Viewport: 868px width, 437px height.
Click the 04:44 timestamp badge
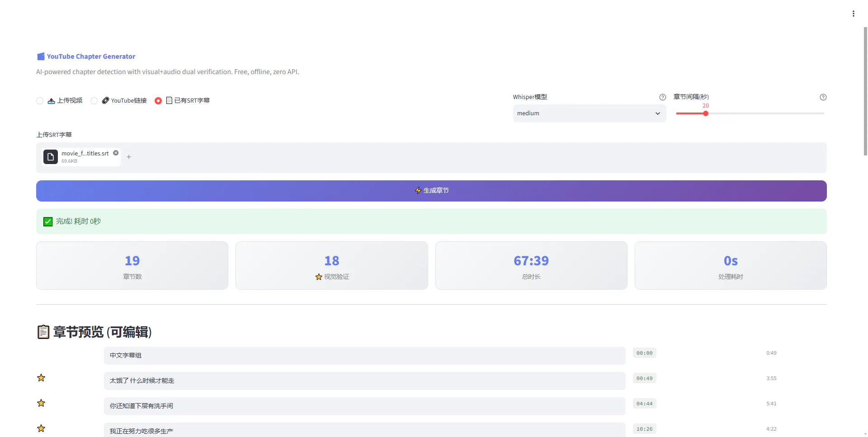pyautogui.click(x=645, y=404)
